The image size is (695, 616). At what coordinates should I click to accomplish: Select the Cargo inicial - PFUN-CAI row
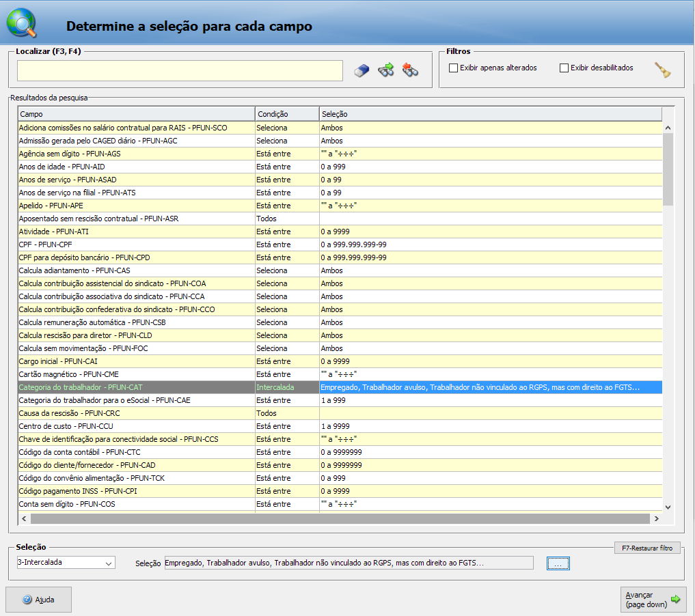[135, 361]
